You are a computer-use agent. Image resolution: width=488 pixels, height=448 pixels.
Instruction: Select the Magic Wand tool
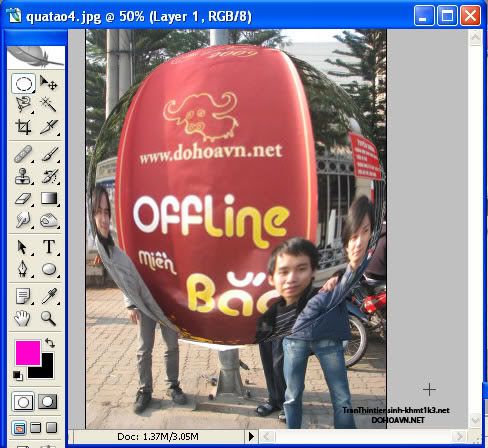coord(49,105)
